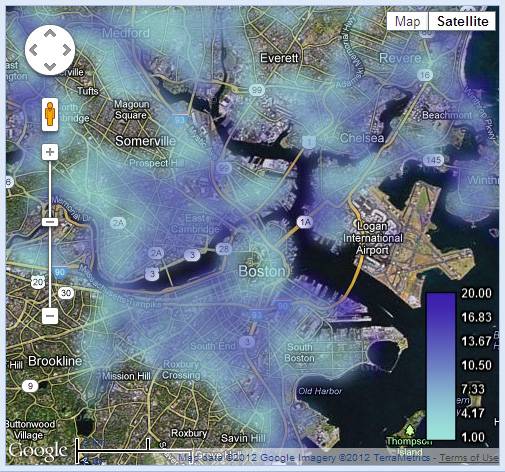Click the Magoun Square label
The image size is (505, 472).
(131, 110)
